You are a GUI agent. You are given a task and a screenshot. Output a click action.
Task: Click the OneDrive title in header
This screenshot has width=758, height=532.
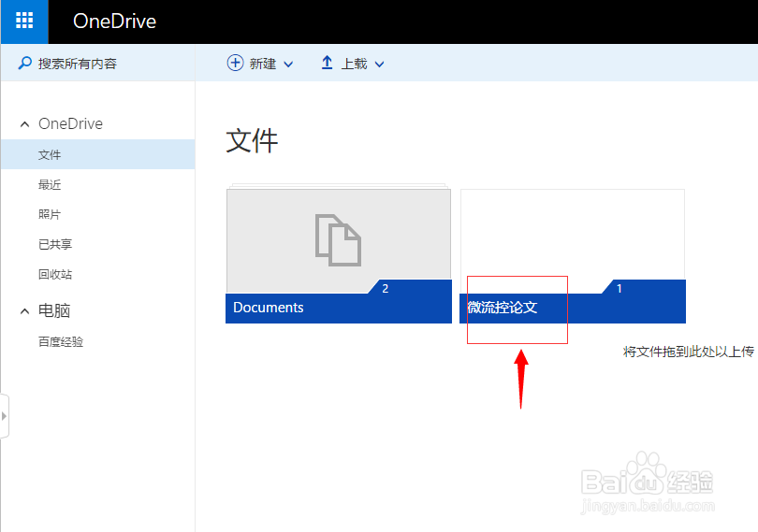click(x=114, y=22)
